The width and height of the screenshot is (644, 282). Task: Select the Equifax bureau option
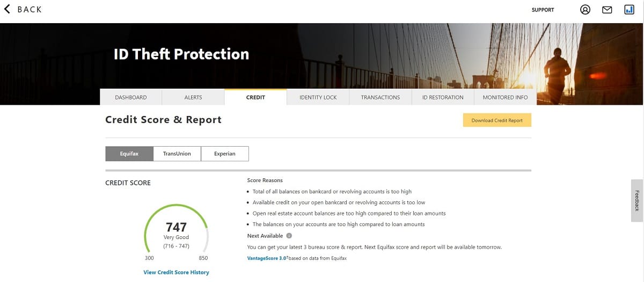[129, 154]
